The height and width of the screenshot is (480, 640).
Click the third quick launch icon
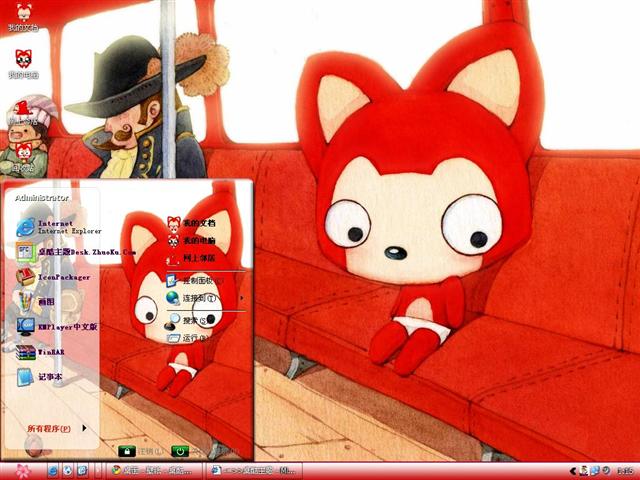tap(82, 471)
